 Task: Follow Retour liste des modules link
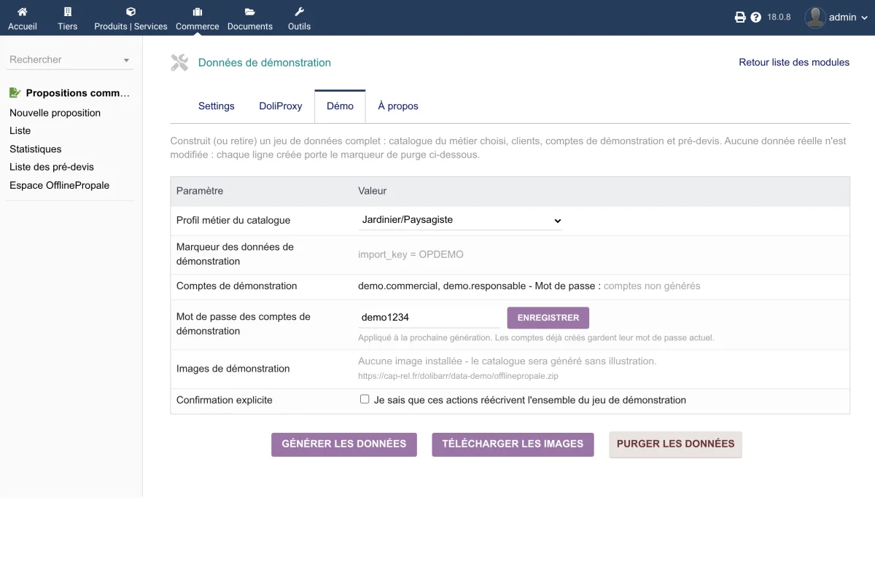tap(794, 63)
